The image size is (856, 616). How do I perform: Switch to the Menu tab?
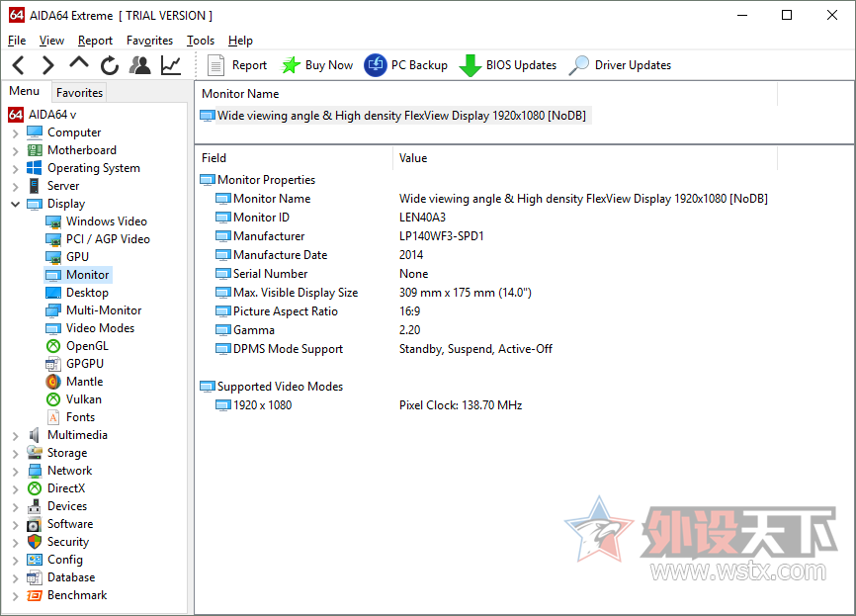click(25, 91)
